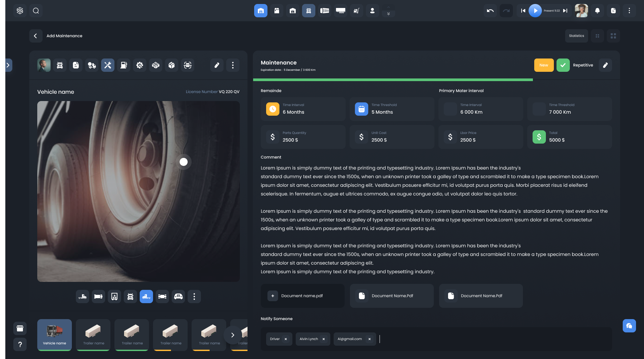Open the delivery truck clock tab

(x=92, y=65)
